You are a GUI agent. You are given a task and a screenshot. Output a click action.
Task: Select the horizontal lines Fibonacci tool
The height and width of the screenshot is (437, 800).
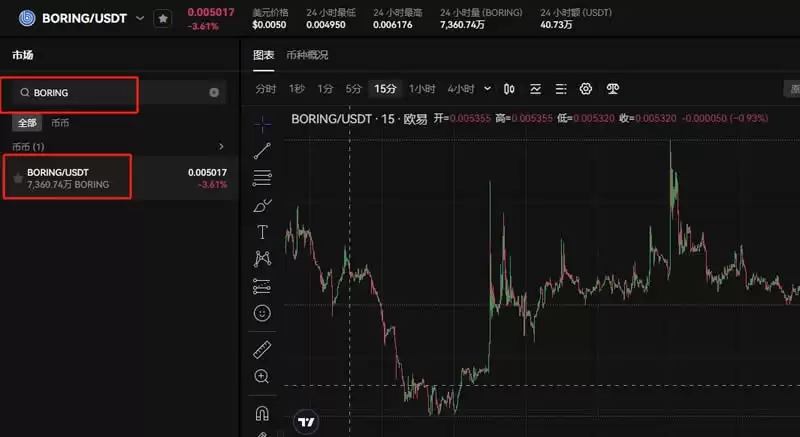tap(262, 178)
